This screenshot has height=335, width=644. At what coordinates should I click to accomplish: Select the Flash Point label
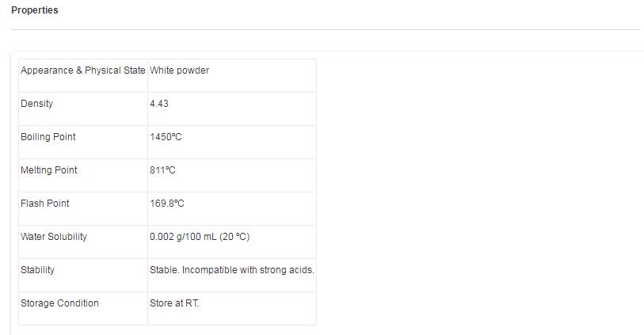[x=45, y=204]
